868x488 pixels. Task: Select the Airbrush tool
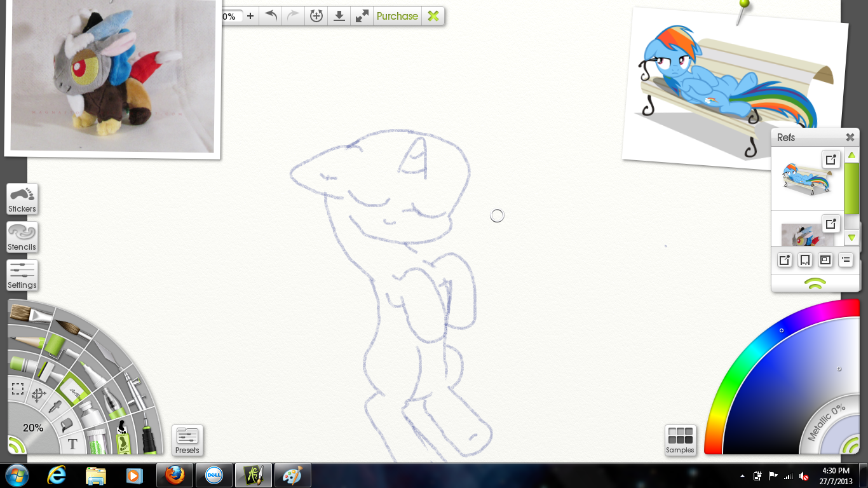[x=135, y=391]
